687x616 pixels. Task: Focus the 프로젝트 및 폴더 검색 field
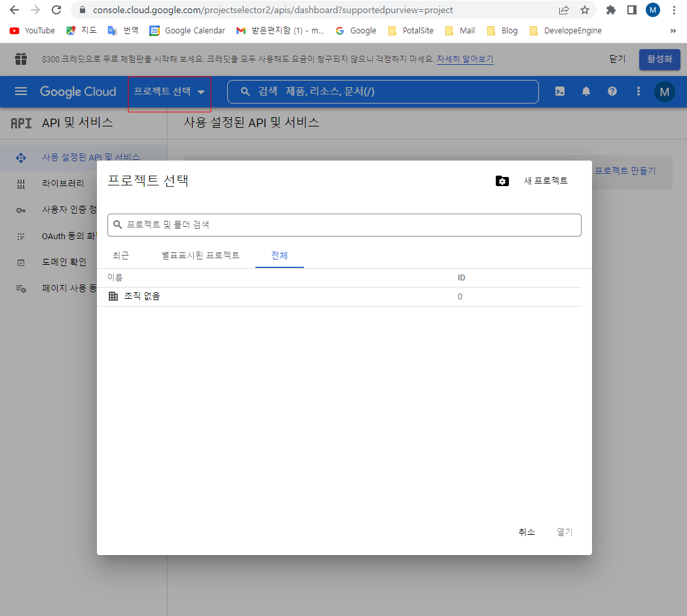[344, 225]
